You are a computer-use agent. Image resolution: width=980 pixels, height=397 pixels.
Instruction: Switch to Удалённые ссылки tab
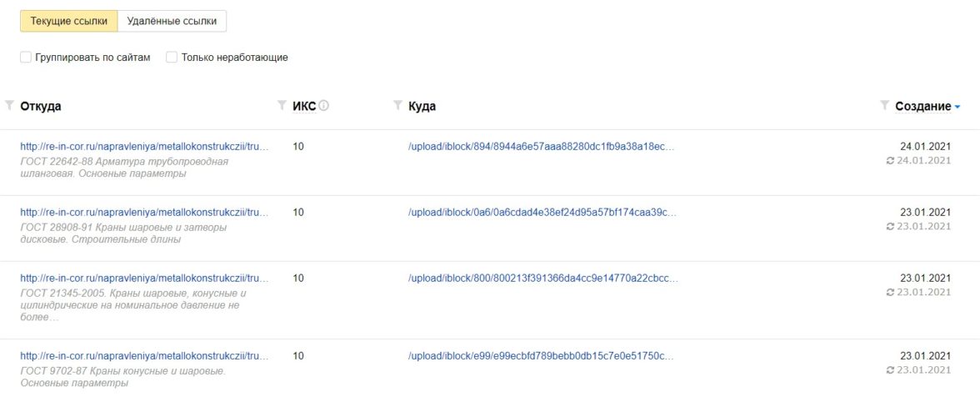click(x=172, y=21)
